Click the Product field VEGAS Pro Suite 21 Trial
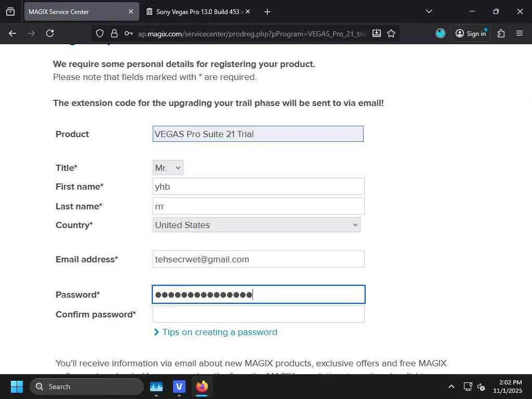The image size is (532, 399). [258, 134]
